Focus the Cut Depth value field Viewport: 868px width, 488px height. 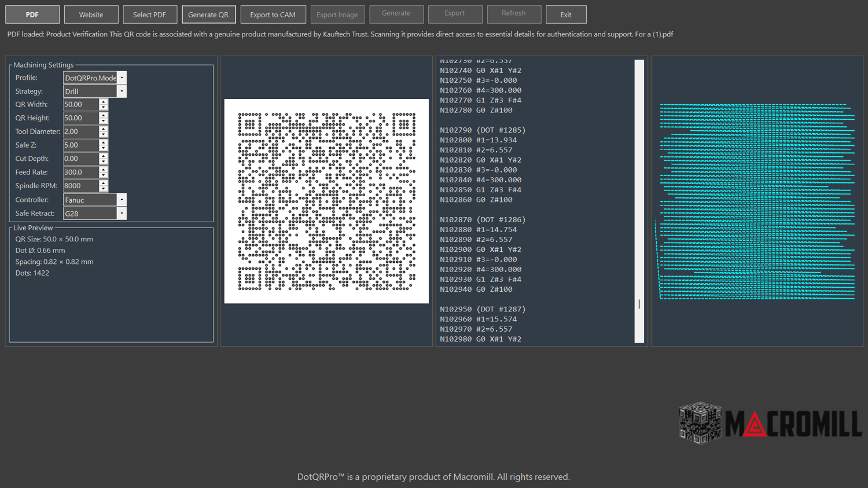pos(81,159)
